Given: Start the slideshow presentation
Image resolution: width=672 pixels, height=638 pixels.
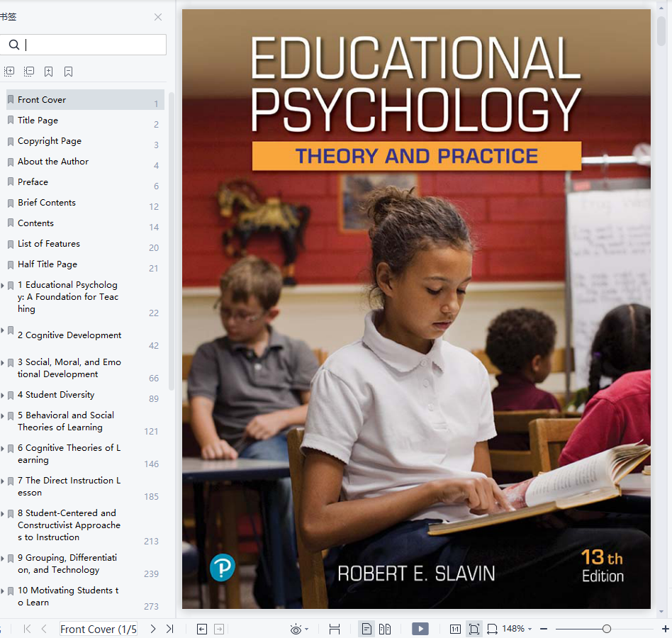Looking at the screenshot, I should [x=420, y=629].
